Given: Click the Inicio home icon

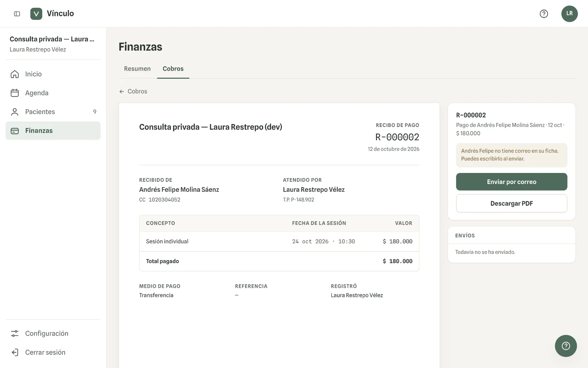Looking at the screenshot, I should click(15, 74).
